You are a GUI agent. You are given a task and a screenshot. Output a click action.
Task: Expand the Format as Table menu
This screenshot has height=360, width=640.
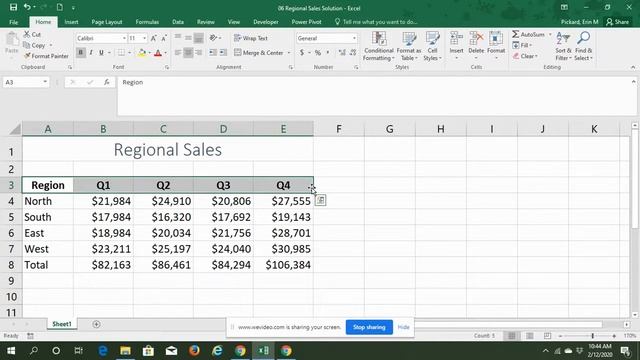point(409,46)
